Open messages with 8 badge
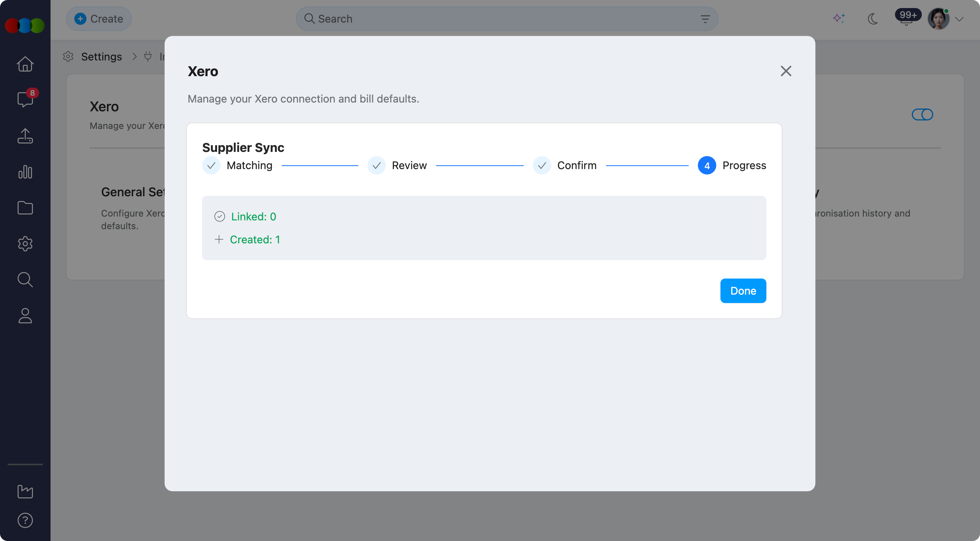980x541 pixels. (25, 99)
